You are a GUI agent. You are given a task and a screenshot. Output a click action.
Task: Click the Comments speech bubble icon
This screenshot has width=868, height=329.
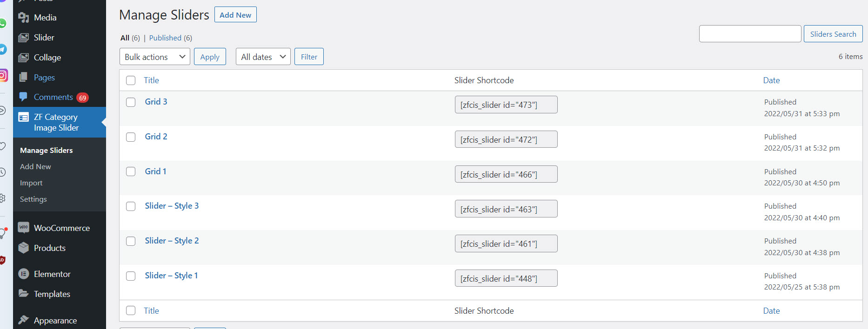point(23,97)
